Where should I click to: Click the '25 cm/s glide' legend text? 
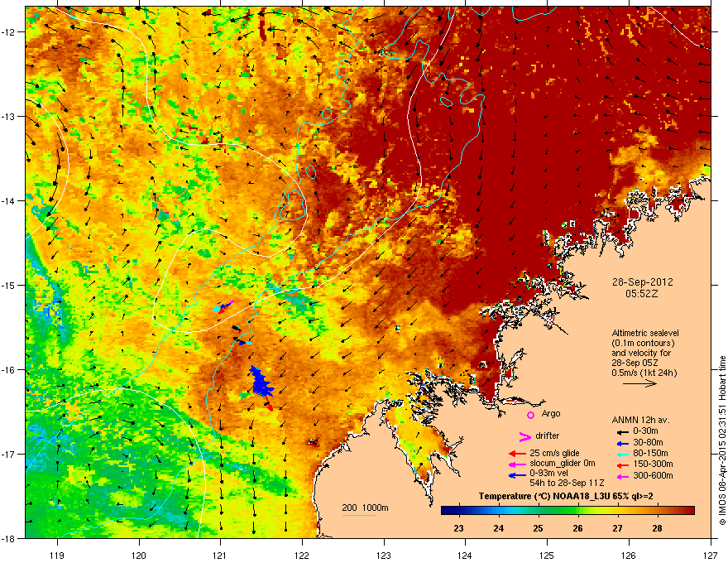(554, 453)
